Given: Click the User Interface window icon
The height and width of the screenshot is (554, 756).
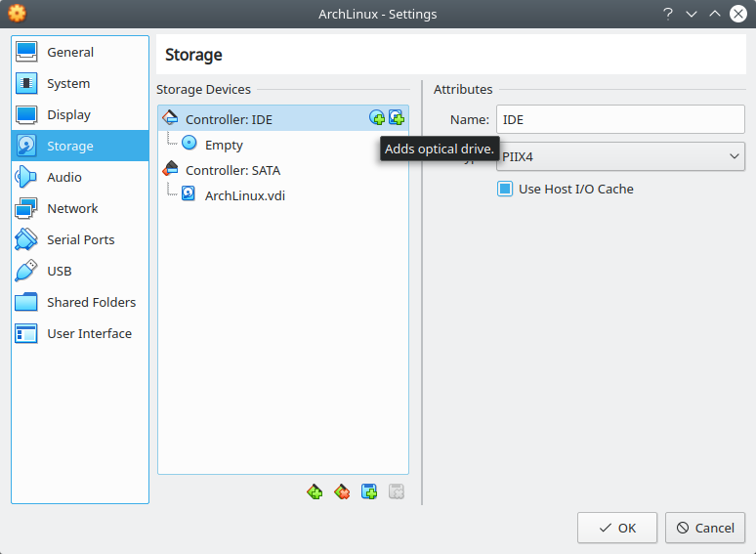Looking at the screenshot, I should coord(26,333).
